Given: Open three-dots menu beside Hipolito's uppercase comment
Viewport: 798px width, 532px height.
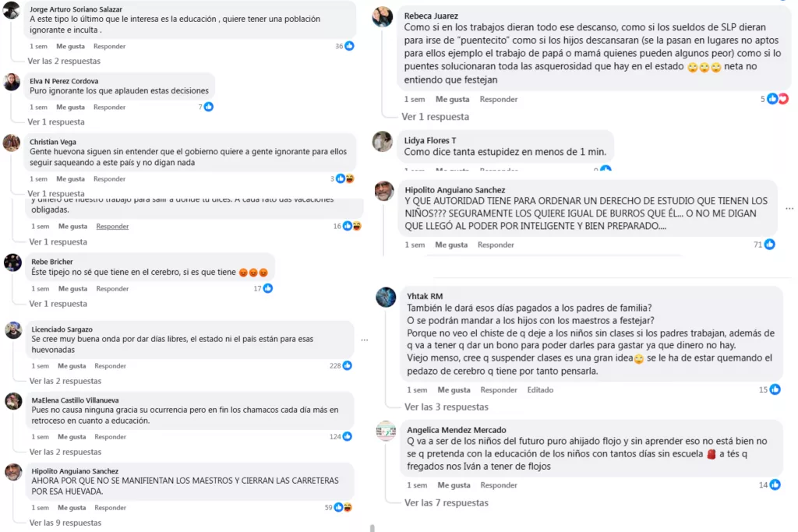Looking at the screenshot, I should click(789, 209).
